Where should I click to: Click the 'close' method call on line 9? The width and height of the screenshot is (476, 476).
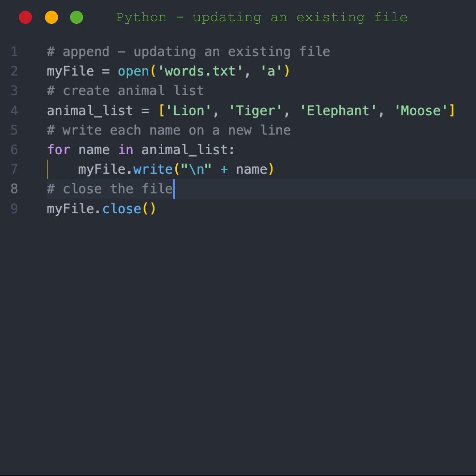[x=122, y=208]
